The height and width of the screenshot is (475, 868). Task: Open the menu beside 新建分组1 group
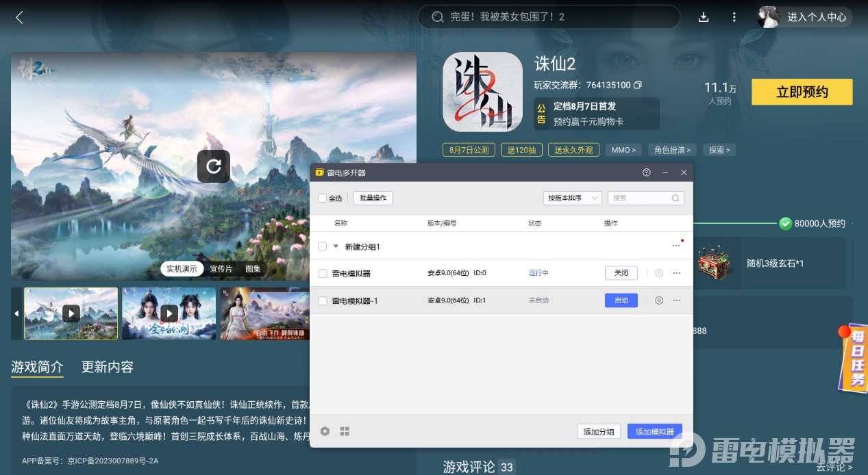point(675,246)
